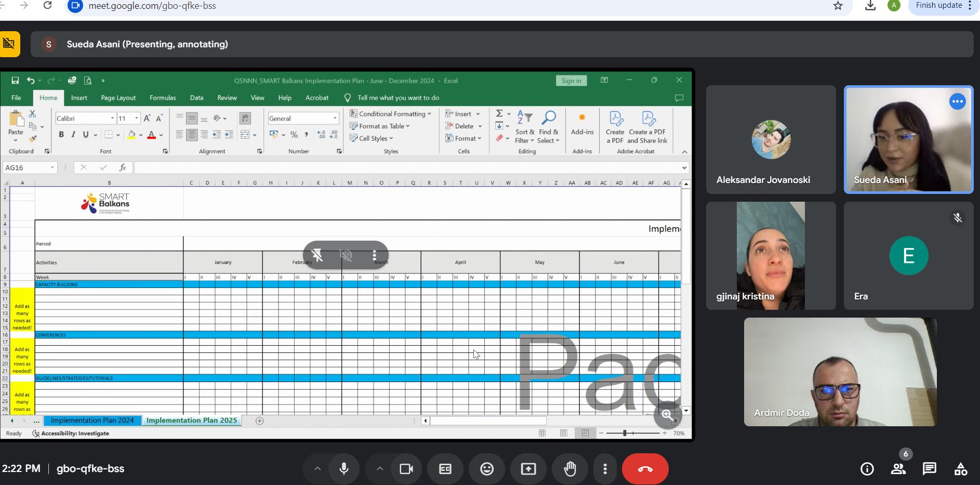This screenshot has height=485, width=980.
Task: Open the meeting chat panel
Action: [929, 469]
